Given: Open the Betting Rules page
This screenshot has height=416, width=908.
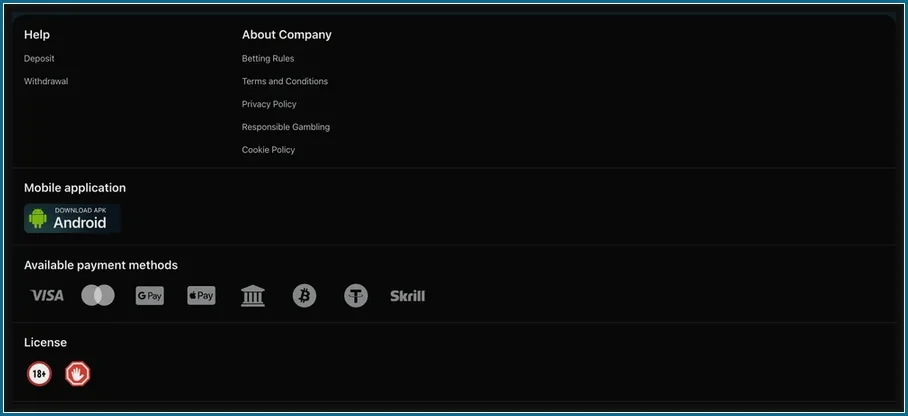Looking at the screenshot, I should pyautogui.click(x=268, y=59).
